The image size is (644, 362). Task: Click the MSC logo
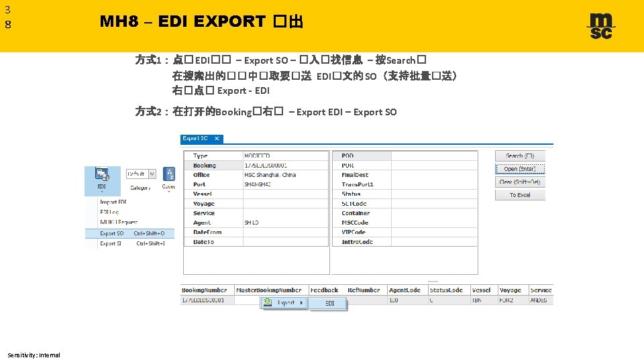pos(601,26)
